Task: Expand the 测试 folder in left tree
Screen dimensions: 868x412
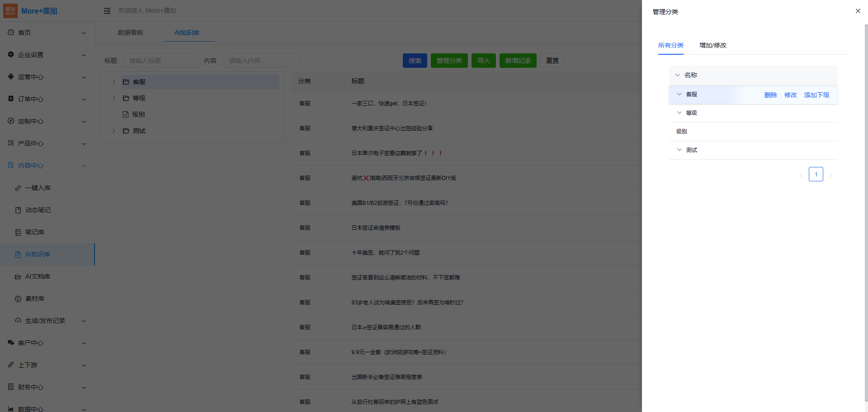Action: (x=114, y=131)
